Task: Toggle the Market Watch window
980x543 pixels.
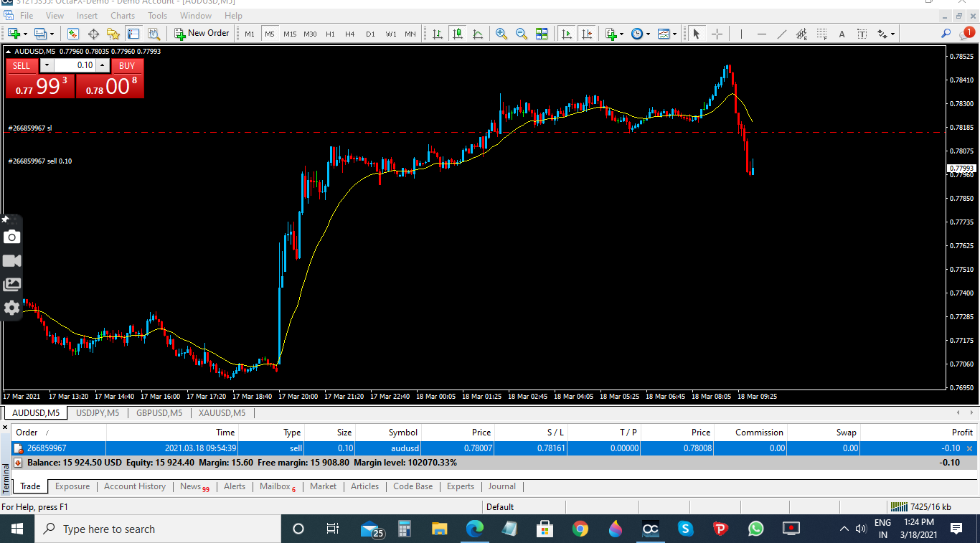Action: [72, 34]
